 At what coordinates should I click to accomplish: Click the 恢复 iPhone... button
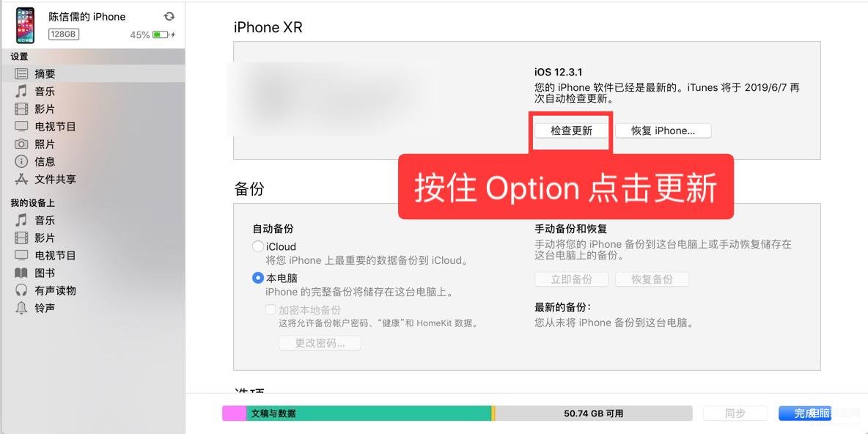pyautogui.click(x=663, y=130)
